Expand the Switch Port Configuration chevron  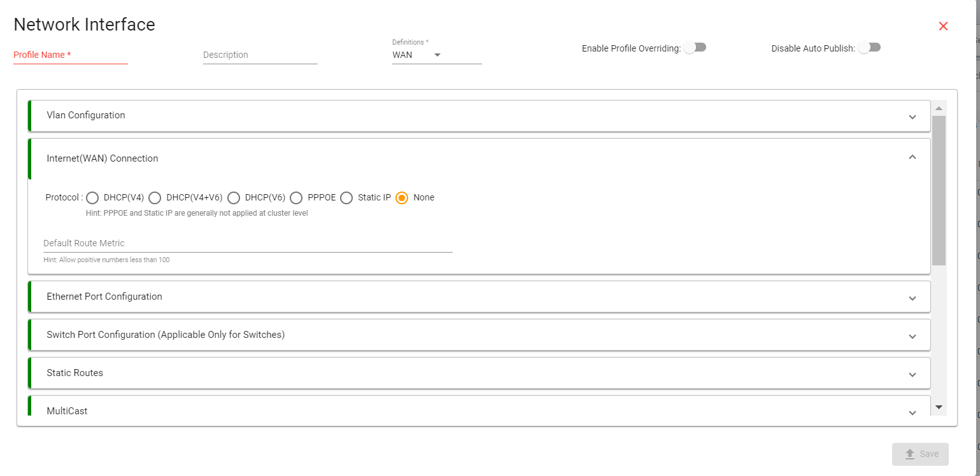point(912,336)
